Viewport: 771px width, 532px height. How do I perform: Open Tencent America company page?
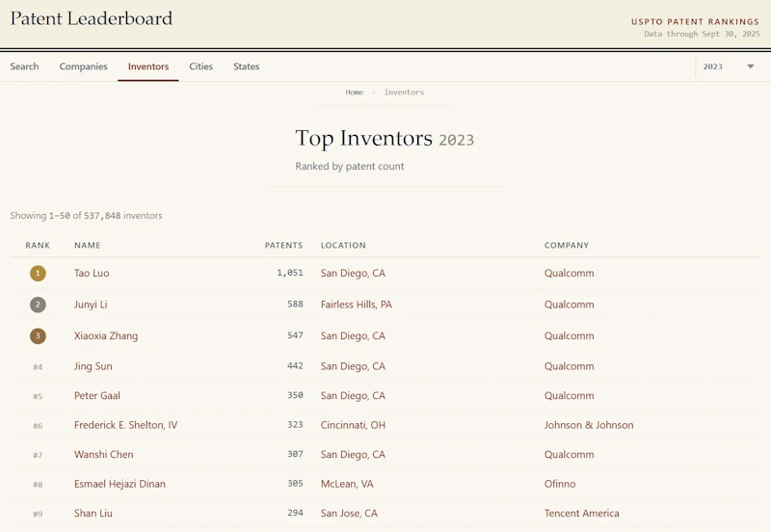(581, 514)
